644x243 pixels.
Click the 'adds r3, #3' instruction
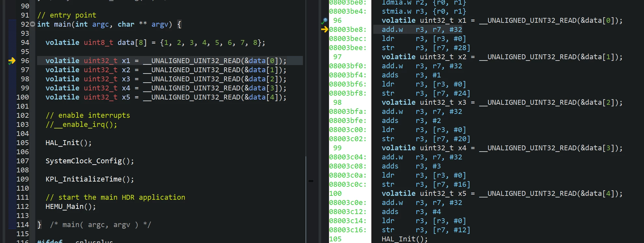(411, 166)
